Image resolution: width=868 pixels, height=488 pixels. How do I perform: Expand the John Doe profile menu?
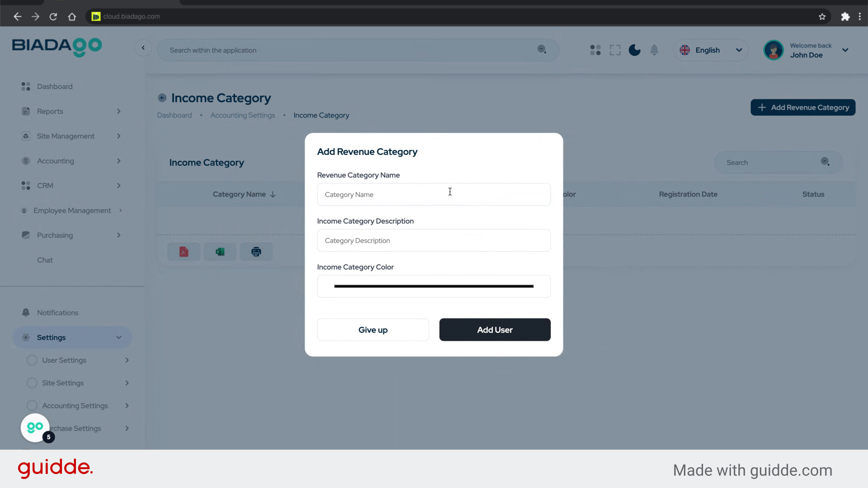(x=845, y=50)
